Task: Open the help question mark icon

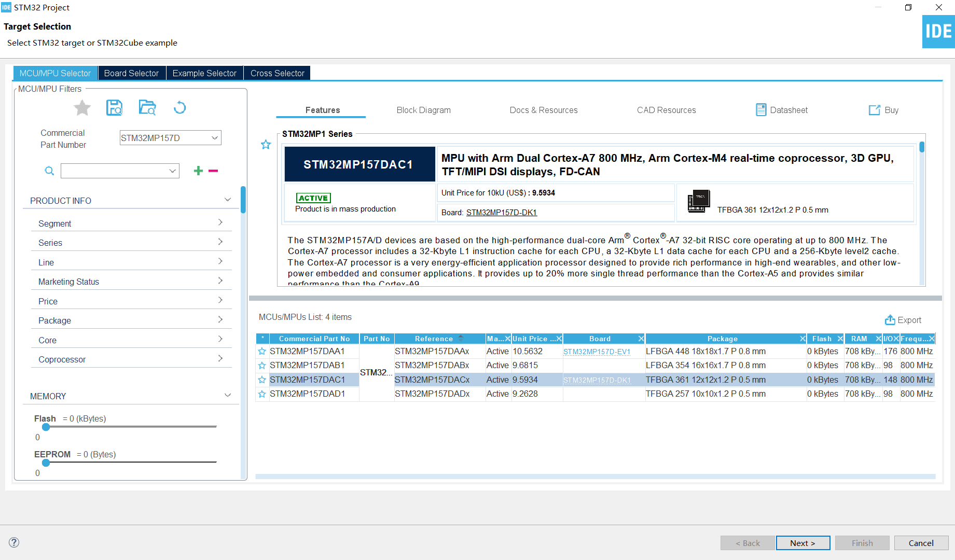Action: point(14,542)
